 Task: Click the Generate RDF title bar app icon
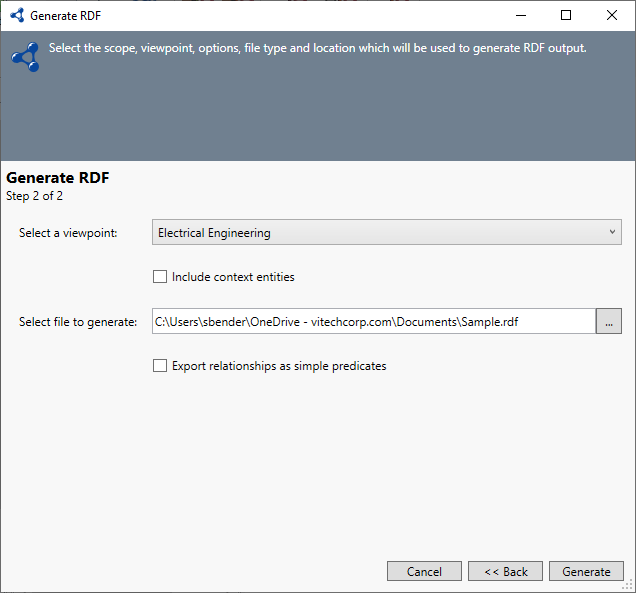(16, 16)
